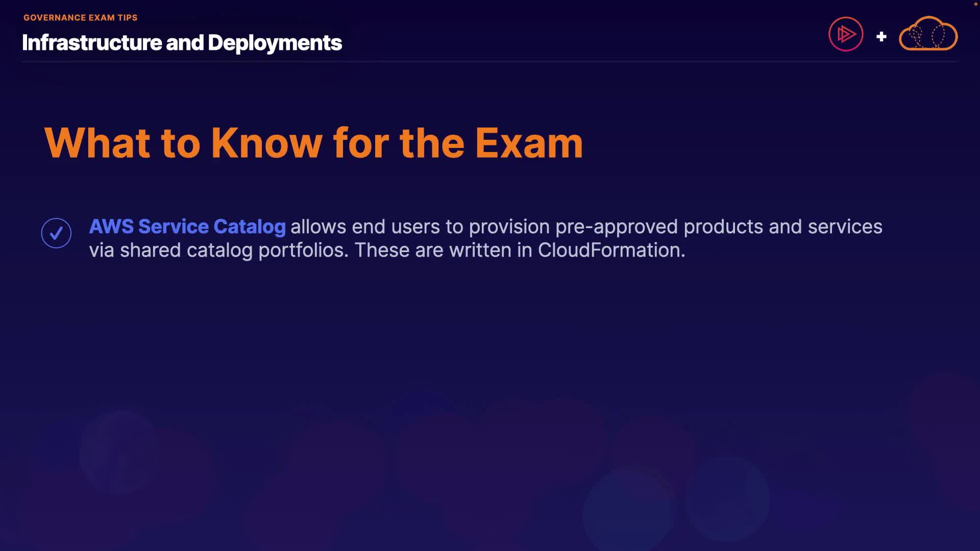Click the word "pre-approved" in the bullet

click(617, 227)
